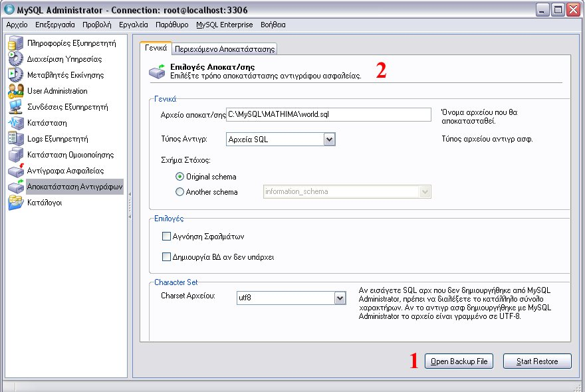
Task: Select User Administration in sidebar
Action: [x=57, y=91]
